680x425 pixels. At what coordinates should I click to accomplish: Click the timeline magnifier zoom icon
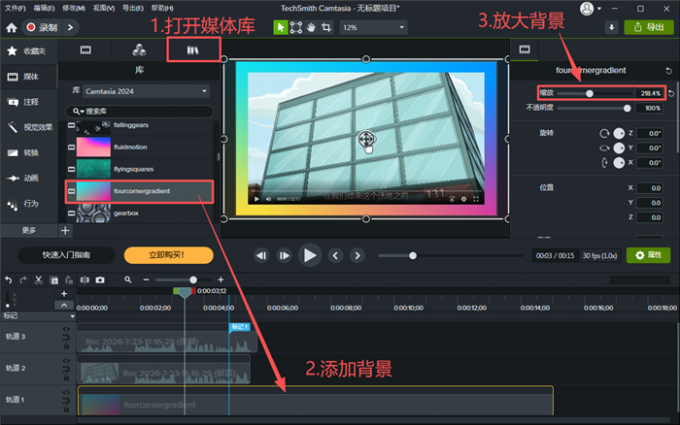click(128, 280)
